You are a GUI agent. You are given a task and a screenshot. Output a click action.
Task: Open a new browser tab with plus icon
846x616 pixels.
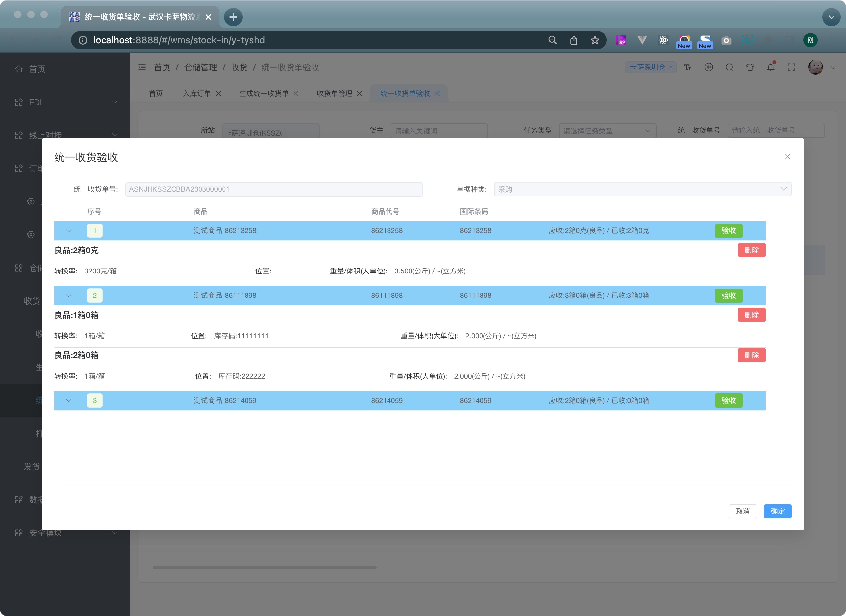pos(233,17)
